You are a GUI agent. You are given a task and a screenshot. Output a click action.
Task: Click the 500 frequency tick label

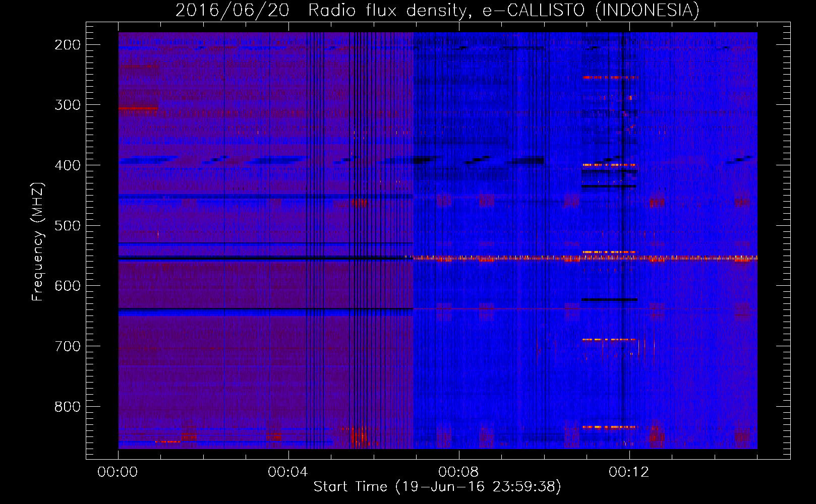pos(68,225)
